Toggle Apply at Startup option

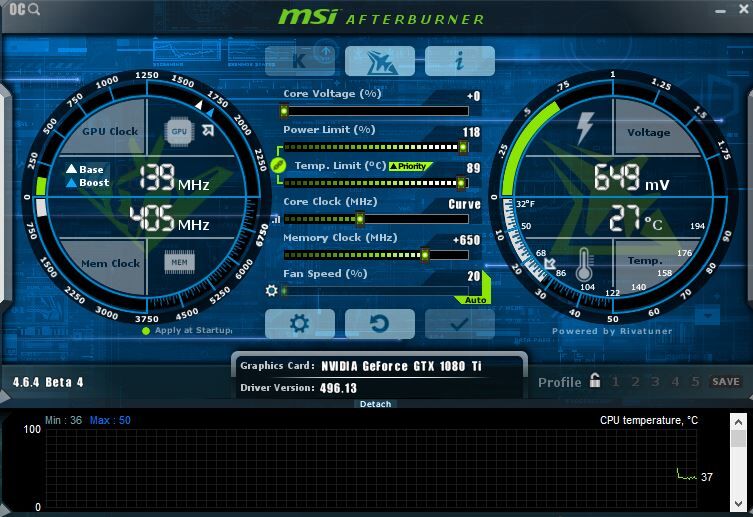click(187, 330)
